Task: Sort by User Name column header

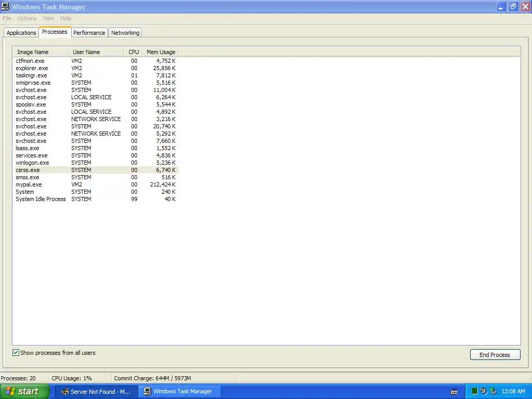Action: [x=96, y=52]
